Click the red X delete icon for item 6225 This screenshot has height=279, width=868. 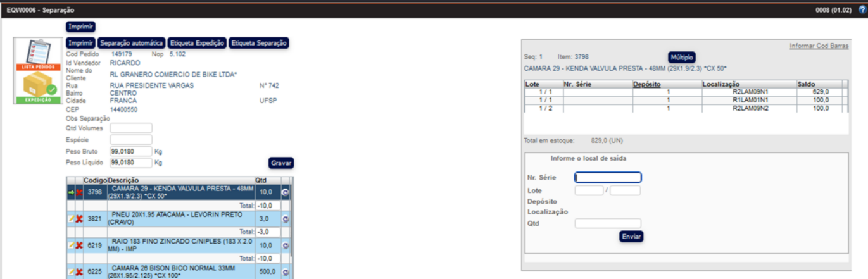[x=79, y=271]
